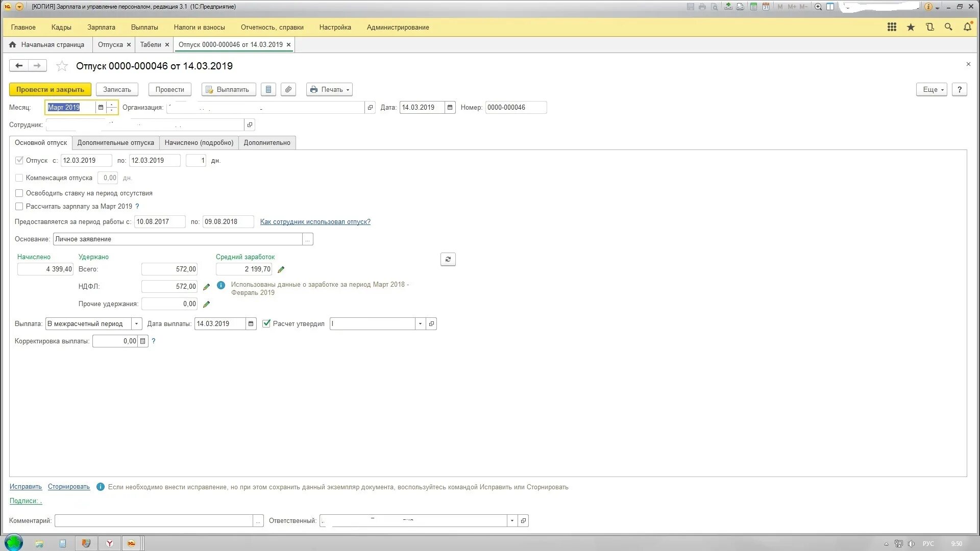Edit average earnings with pencil icon

coord(281,269)
